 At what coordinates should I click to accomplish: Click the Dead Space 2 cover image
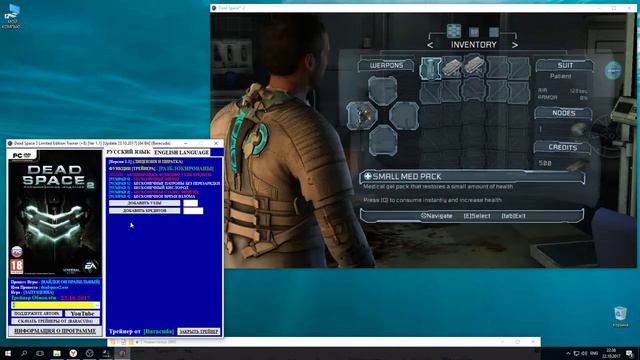[56, 213]
